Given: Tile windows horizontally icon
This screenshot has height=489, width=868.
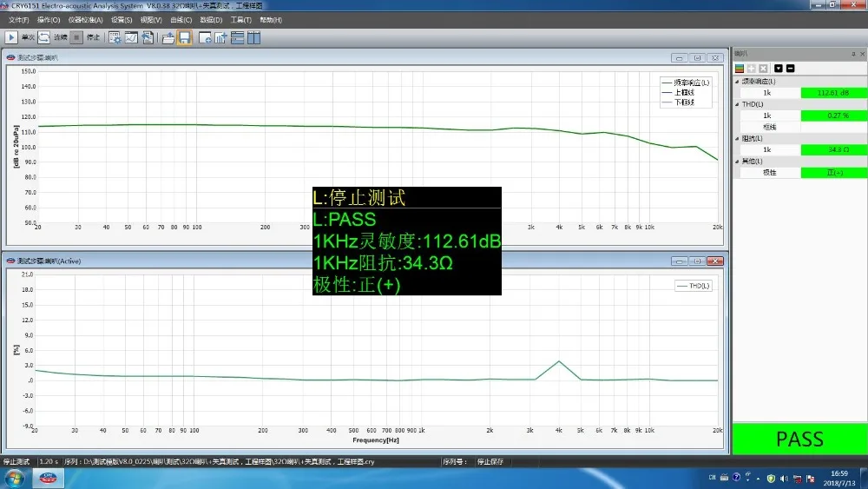Looking at the screenshot, I should (x=238, y=37).
